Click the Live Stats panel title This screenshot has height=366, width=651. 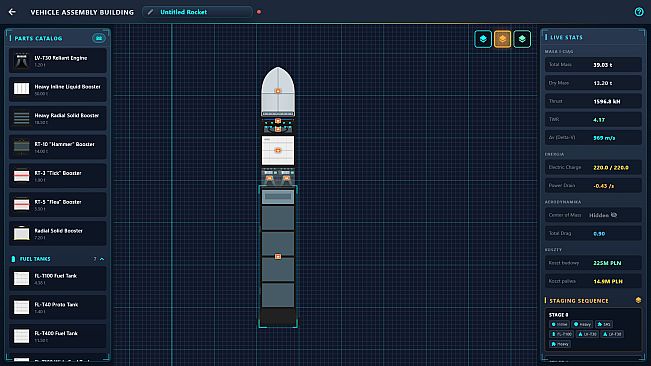click(x=566, y=37)
